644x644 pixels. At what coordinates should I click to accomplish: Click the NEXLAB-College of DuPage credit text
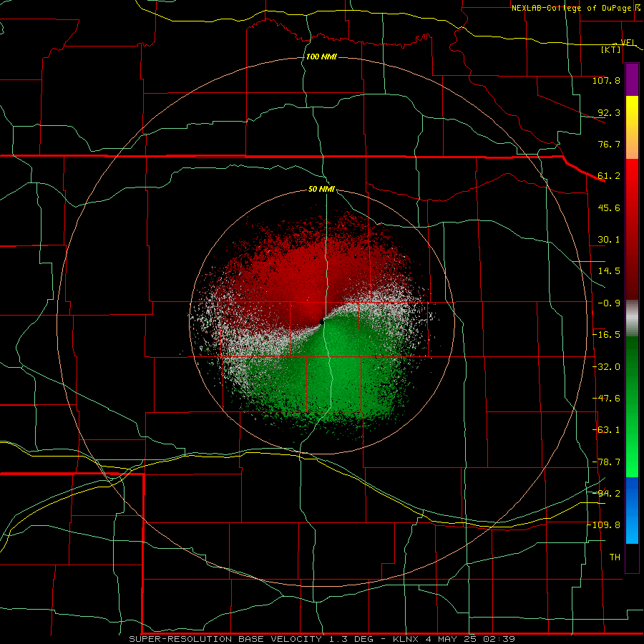(x=571, y=8)
